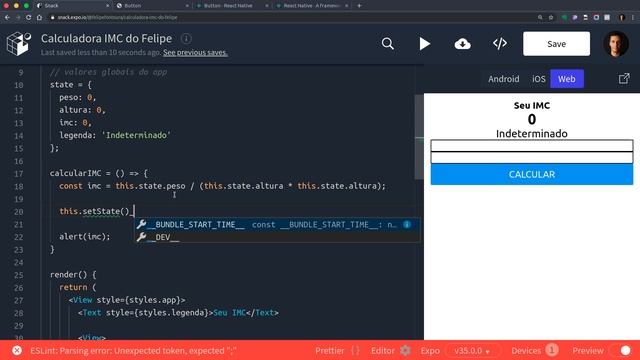640x360 pixels.
Task: Click the browser zoom magnifier icon
Action: coord(540,18)
